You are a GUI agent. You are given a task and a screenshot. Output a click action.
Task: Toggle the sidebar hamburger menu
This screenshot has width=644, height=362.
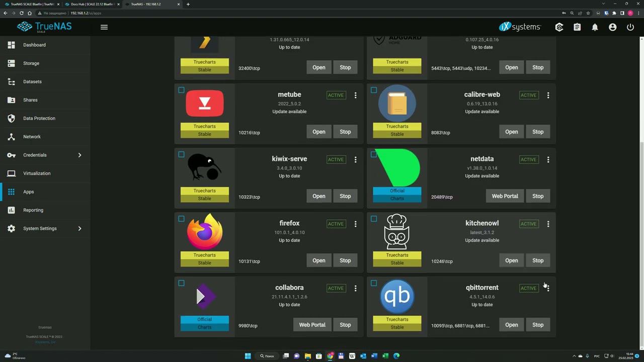[104, 27]
